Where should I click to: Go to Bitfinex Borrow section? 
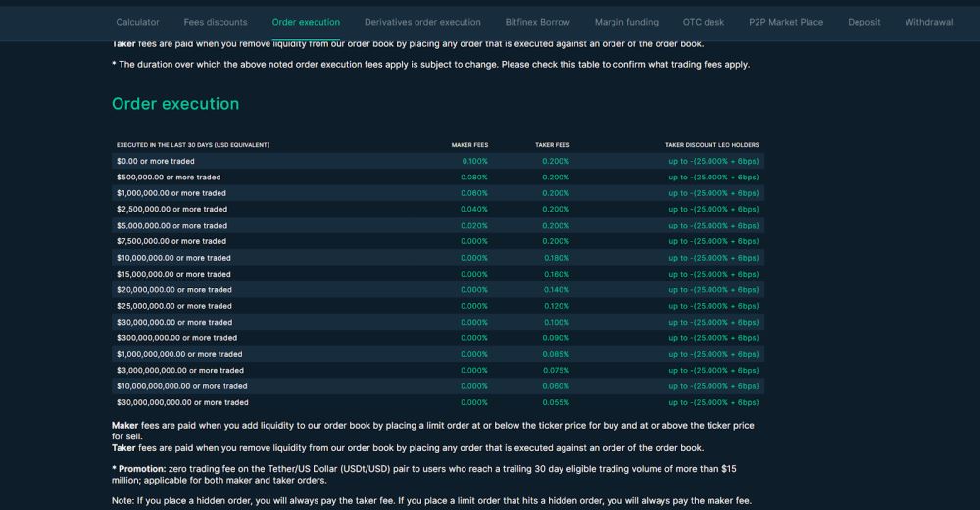click(x=537, y=22)
